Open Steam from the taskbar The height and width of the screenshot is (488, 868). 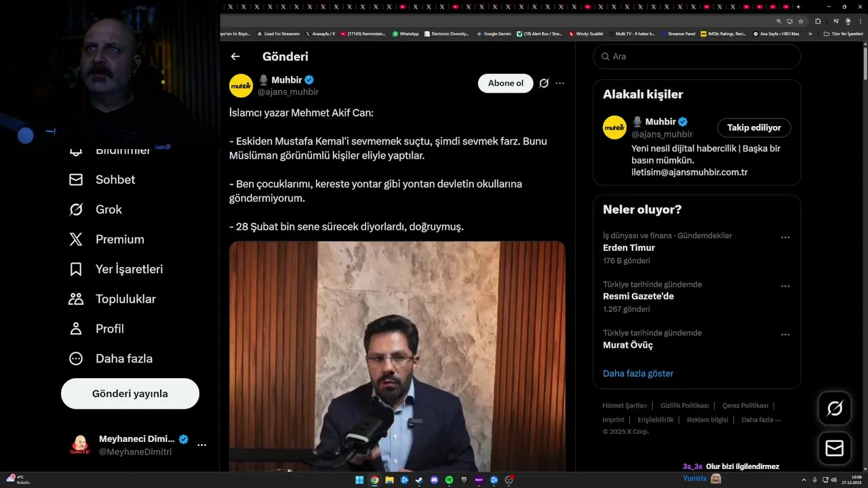[419, 480]
